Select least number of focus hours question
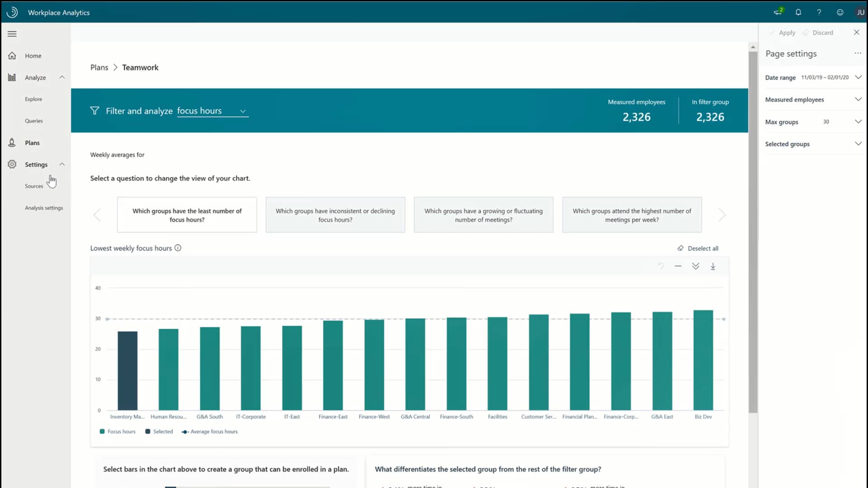This screenshot has height=488, width=868. pyautogui.click(x=187, y=215)
